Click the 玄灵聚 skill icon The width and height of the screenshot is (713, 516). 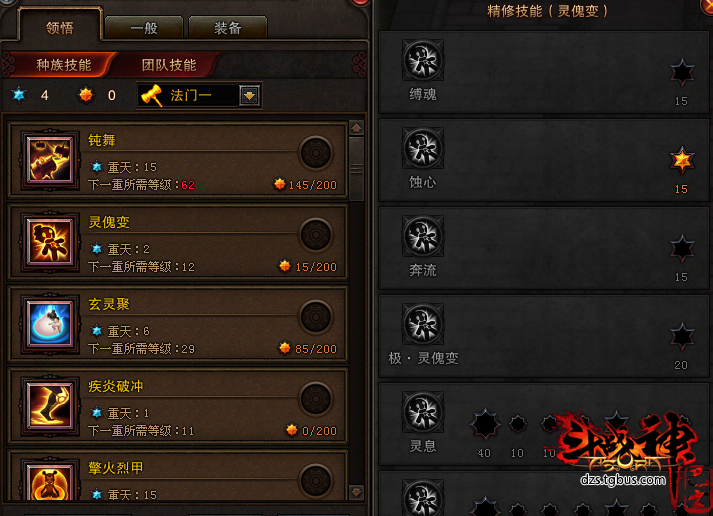(x=50, y=323)
